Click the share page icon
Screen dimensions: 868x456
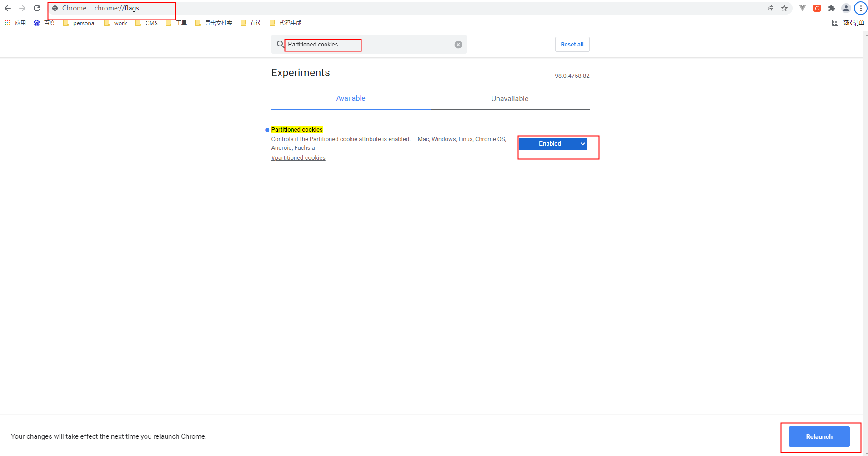point(770,8)
